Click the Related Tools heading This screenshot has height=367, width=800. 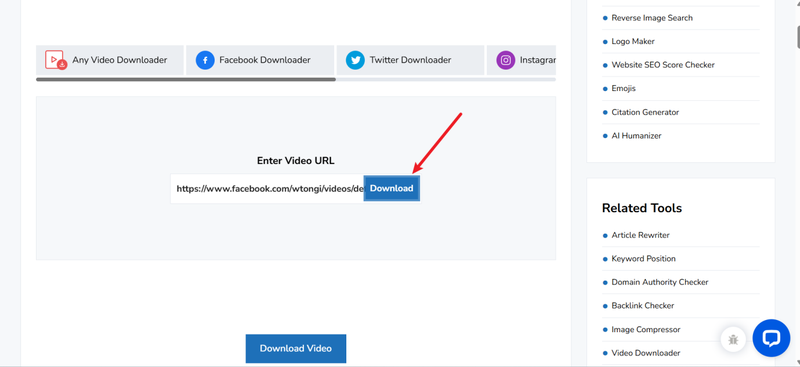click(x=642, y=208)
